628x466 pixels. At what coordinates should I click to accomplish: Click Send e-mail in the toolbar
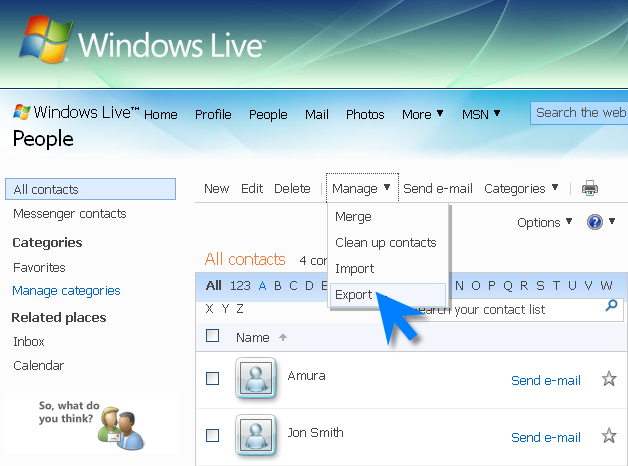point(438,188)
